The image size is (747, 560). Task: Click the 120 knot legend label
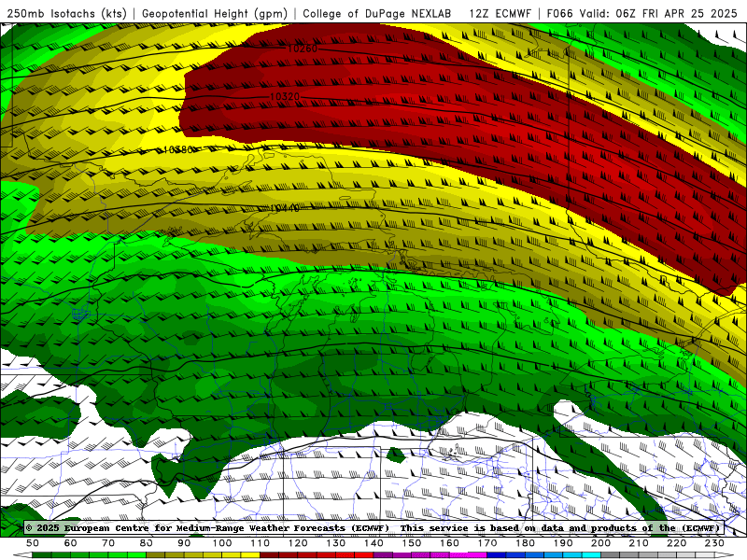pos(298,543)
